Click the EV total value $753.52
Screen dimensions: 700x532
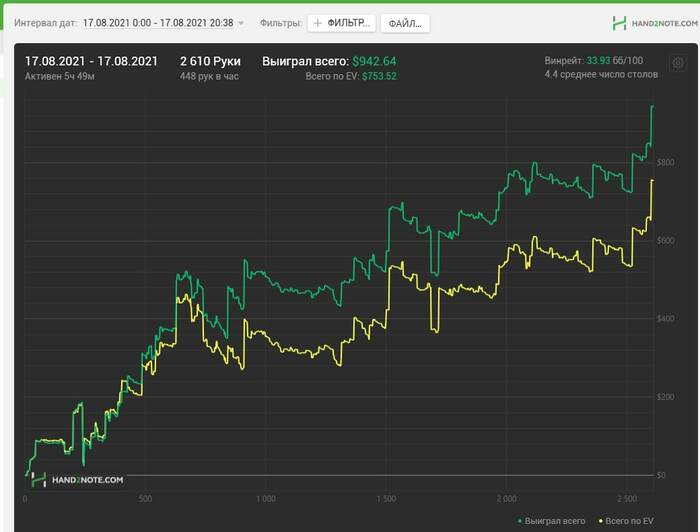(379, 76)
